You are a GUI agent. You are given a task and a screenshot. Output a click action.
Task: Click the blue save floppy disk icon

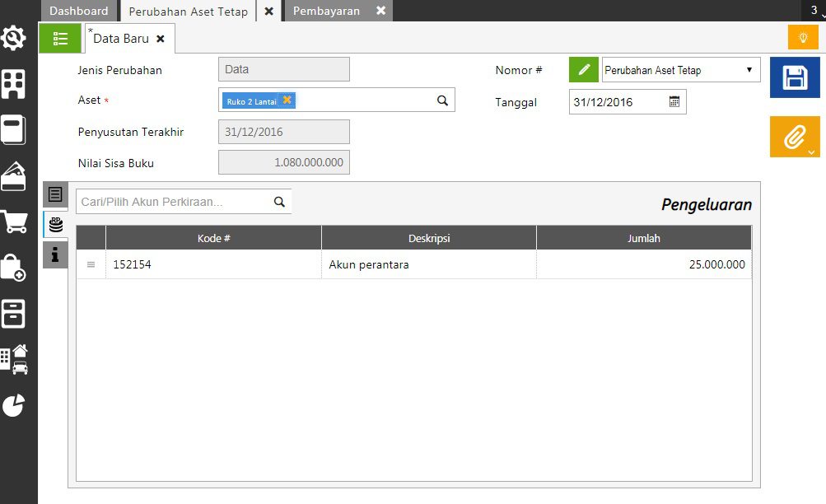pos(795,78)
